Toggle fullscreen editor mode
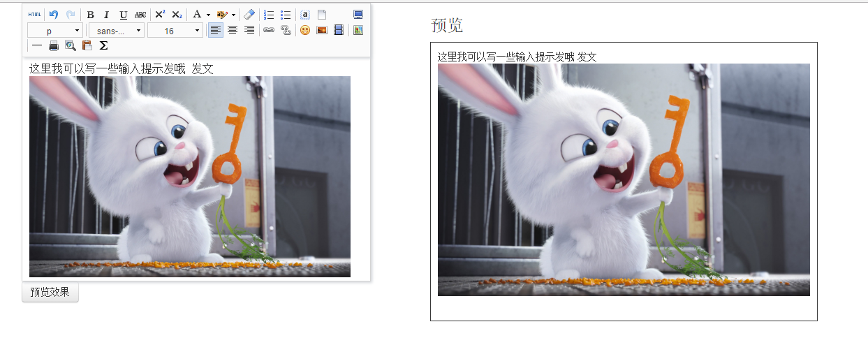The height and width of the screenshot is (345, 868). point(358,15)
